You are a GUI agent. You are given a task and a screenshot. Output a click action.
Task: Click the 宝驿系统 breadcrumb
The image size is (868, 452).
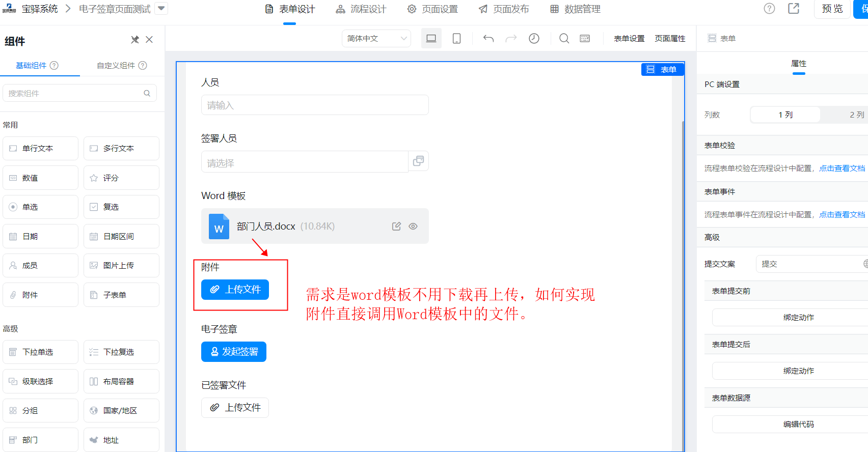40,9
